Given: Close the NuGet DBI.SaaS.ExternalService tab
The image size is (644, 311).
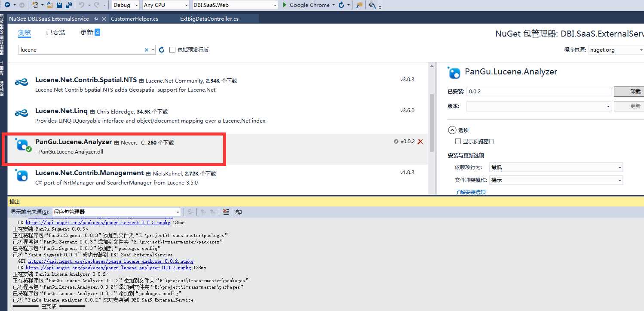Looking at the screenshot, I should click(x=104, y=19).
